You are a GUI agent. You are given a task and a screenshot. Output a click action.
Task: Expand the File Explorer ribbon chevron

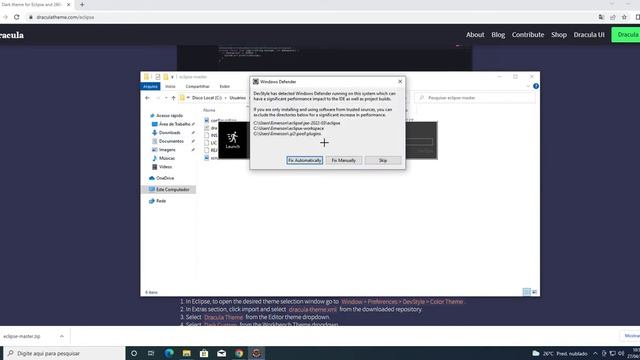tap(528, 86)
